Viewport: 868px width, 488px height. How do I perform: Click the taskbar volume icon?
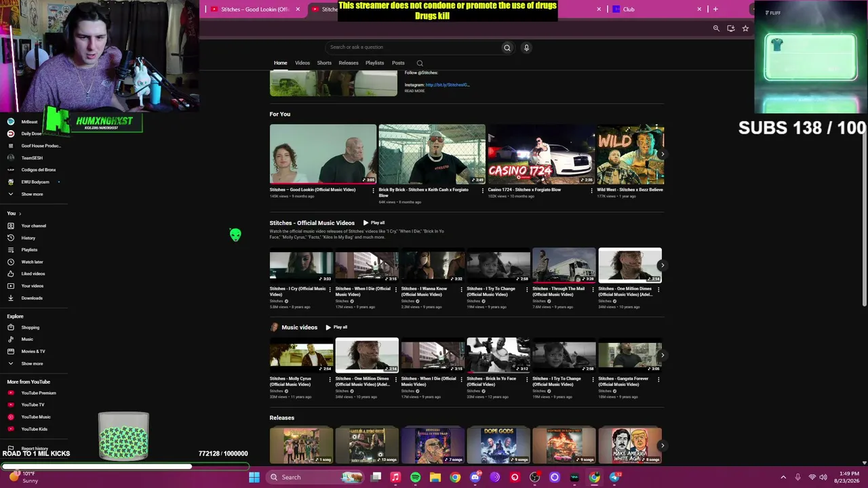pos(824,477)
